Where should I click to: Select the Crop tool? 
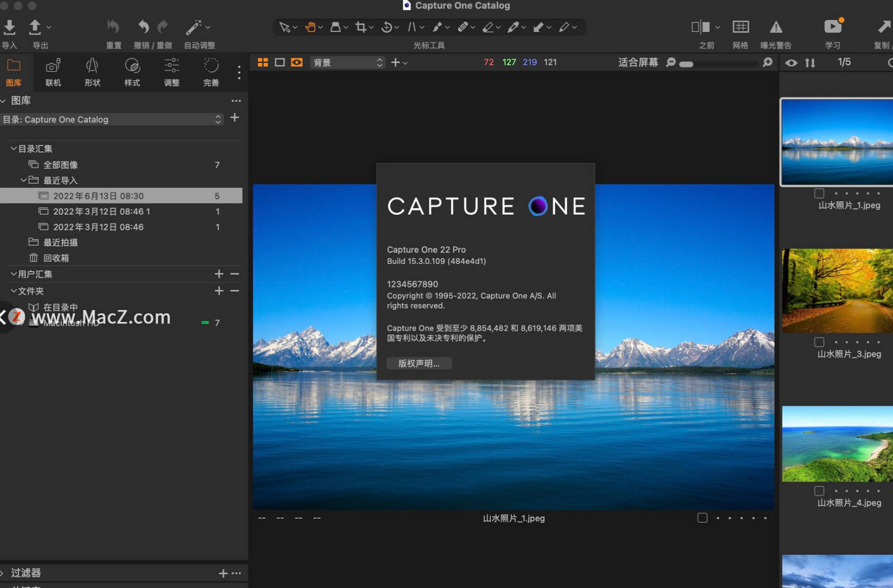[361, 27]
